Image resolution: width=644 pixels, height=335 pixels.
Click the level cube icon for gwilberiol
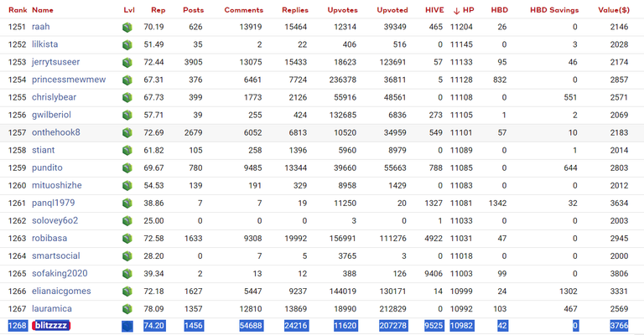127,116
